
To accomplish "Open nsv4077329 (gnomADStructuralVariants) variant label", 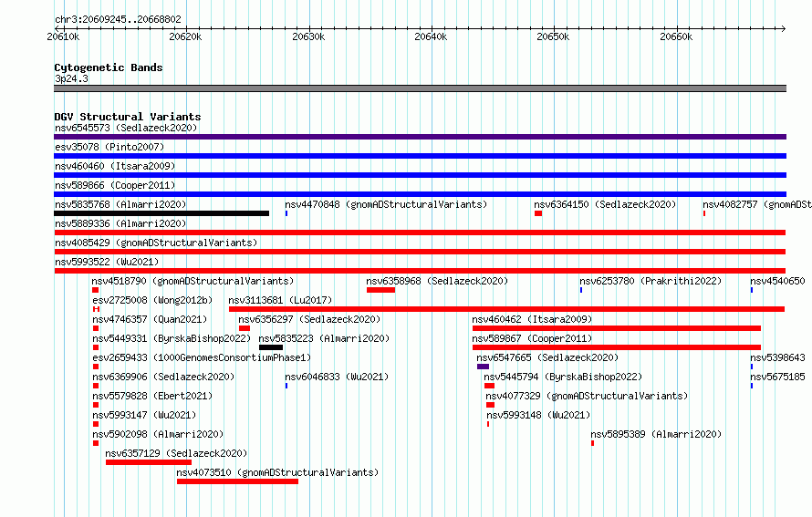I will point(587,396).
